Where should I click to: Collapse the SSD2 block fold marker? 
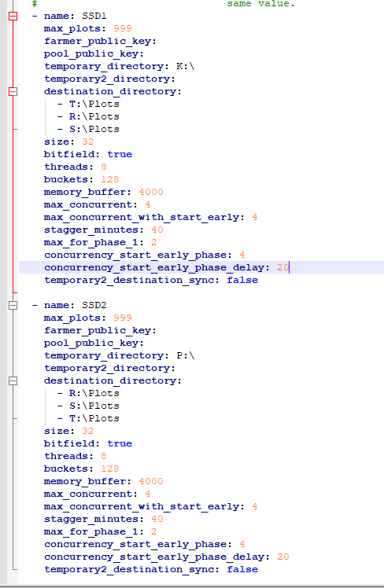point(13,305)
